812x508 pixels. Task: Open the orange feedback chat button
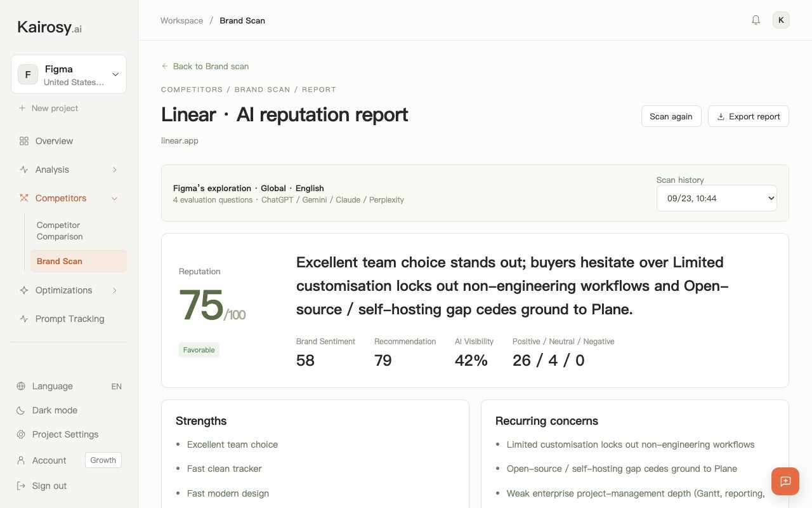(x=785, y=481)
